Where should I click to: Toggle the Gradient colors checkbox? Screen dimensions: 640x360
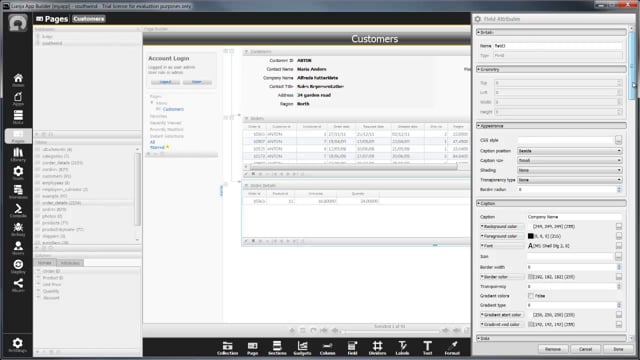[x=531, y=296]
